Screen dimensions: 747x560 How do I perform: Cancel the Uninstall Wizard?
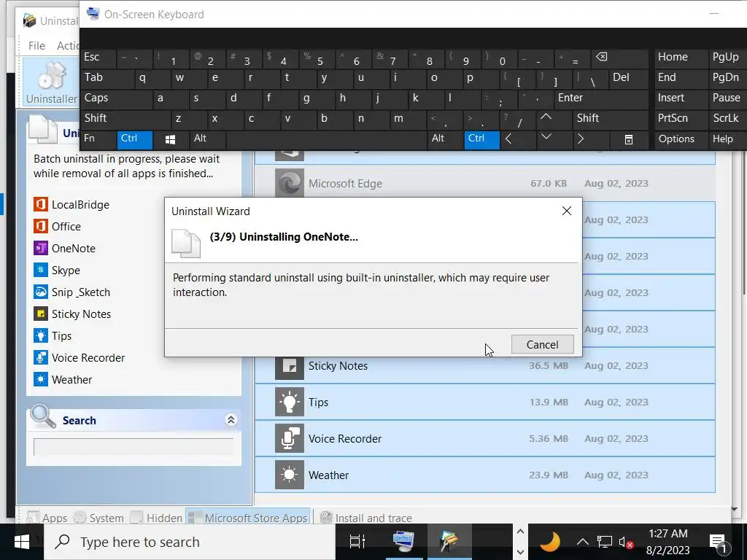[x=542, y=344]
